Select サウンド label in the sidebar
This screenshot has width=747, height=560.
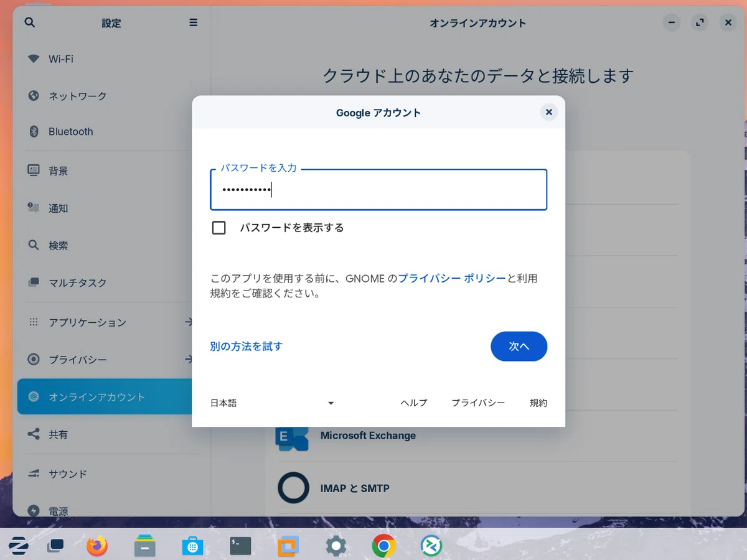click(68, 474)
